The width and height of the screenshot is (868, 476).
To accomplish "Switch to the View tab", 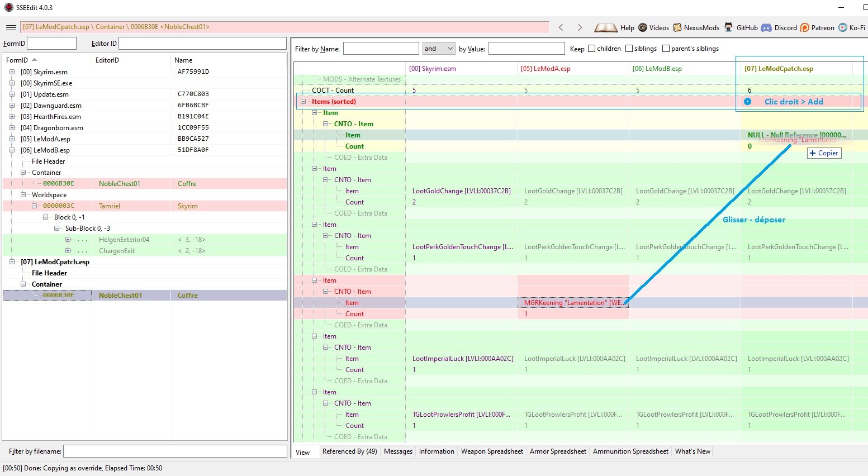I will [x=303, y=452].
